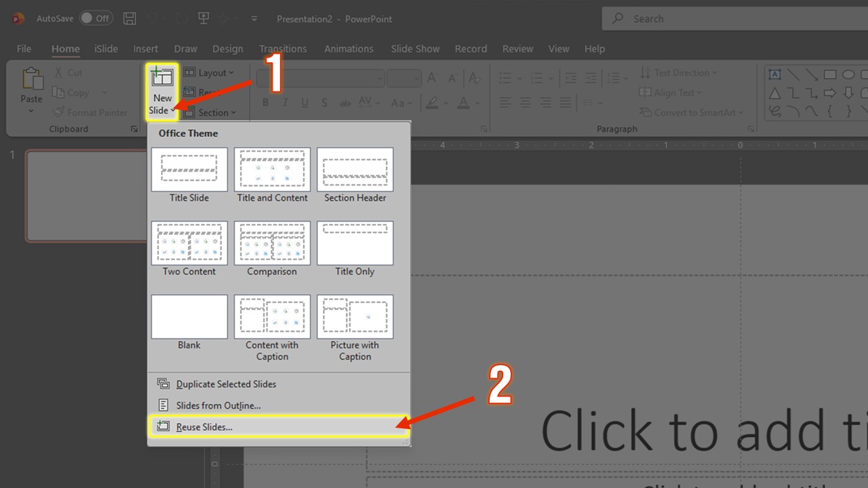868x488 pixels.
Task: Toggle italic formatting
Action: click(285, 102)
